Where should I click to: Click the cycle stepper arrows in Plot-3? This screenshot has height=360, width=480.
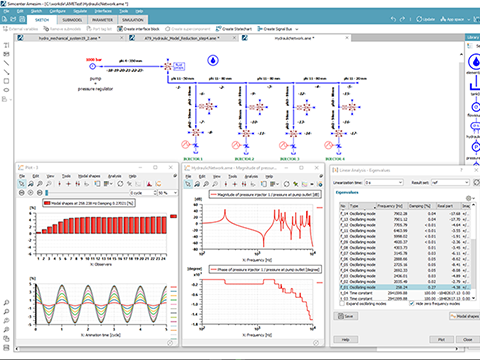pos(155,193)
